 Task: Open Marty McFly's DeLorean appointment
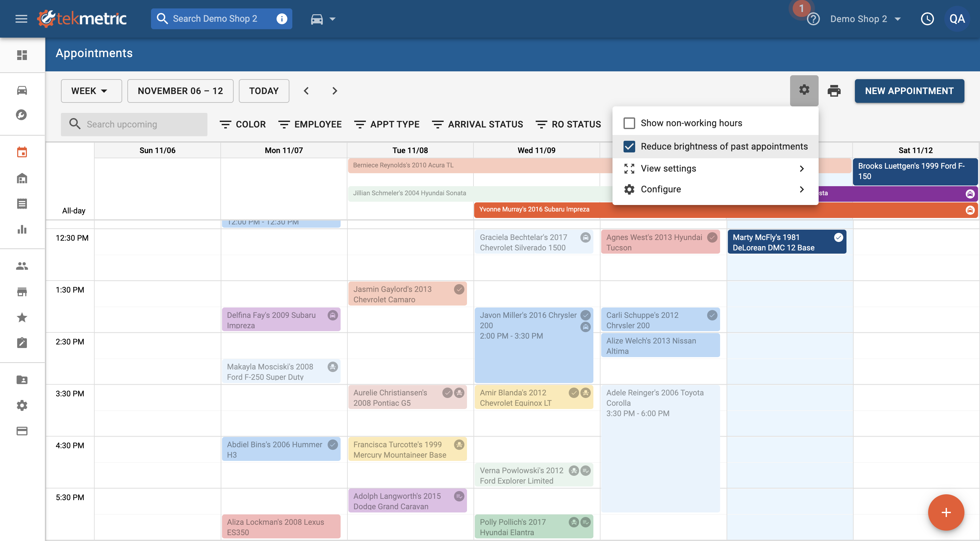point(787,242)
